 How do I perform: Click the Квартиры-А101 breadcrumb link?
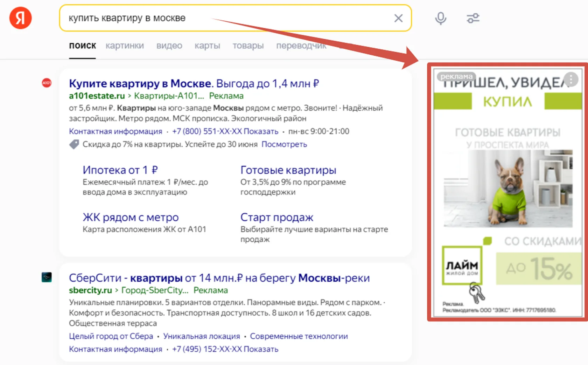point(169,96)
